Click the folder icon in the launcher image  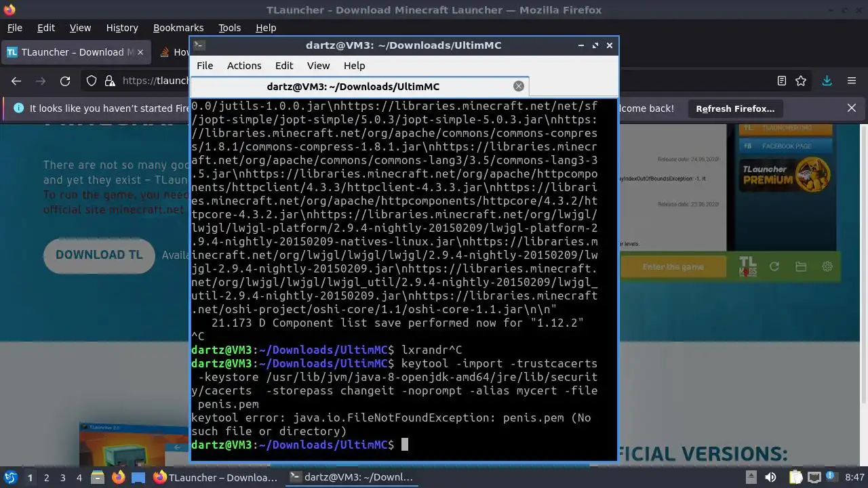click(801, 267)
